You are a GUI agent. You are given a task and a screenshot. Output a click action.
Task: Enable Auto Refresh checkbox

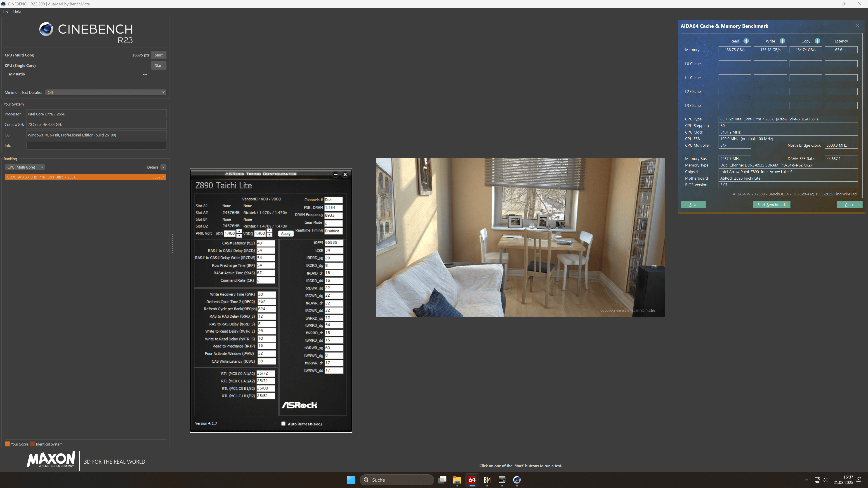tap(283, 424)
